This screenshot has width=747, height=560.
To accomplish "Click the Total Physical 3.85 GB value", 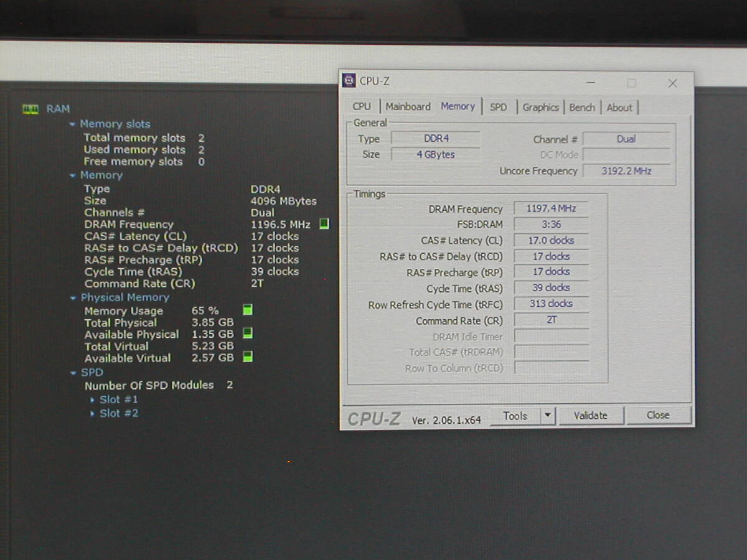I will (212, 322).
